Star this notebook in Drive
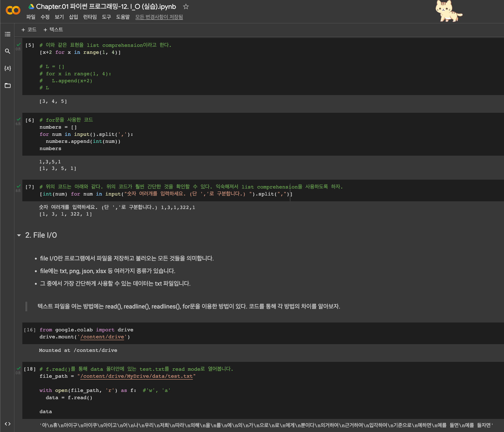Viewport: 504px width, 432px height. (x=186, y=7)
